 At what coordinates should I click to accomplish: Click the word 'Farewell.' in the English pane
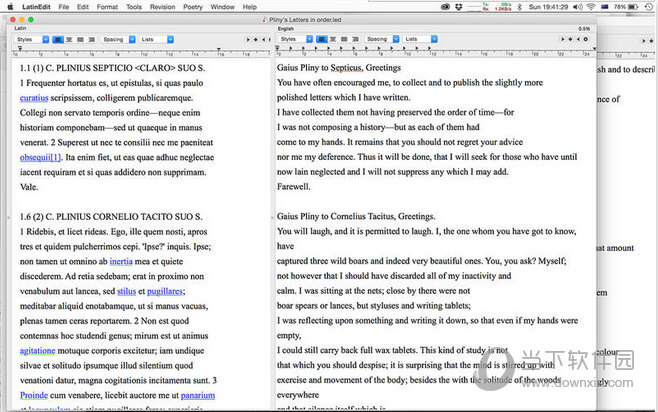[x=294, y=187]
